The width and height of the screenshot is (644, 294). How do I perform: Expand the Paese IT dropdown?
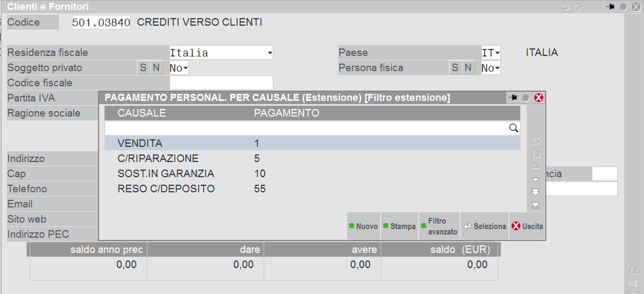[x=497, y=53]
